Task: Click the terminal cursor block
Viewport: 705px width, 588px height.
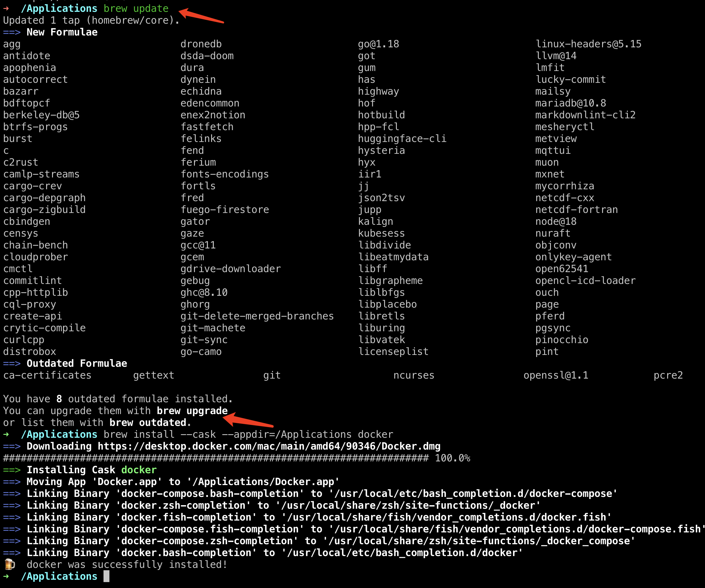Action: [106, 576]
